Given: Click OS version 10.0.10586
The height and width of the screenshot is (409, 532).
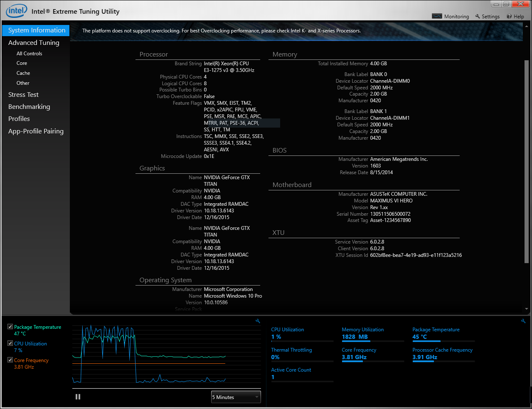Looking at the screenshot, I should [216, 303].
